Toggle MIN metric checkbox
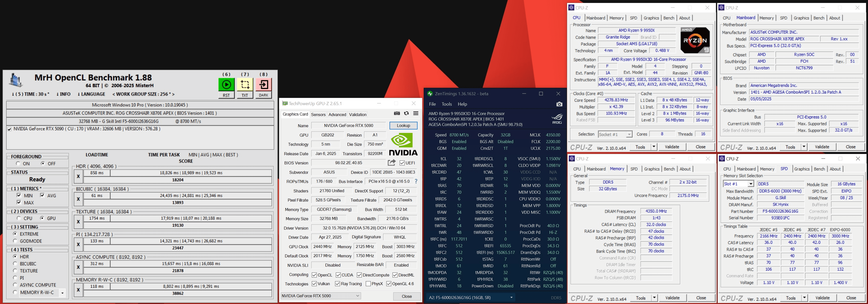Image resolution: width=868 pixels, height=304 pixels. pos(19,195)
